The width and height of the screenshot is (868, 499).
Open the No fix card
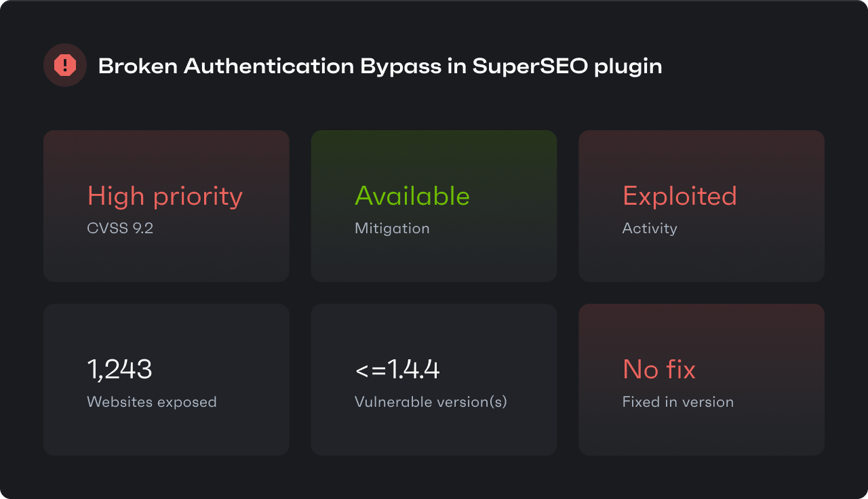[x=701, y=380]
